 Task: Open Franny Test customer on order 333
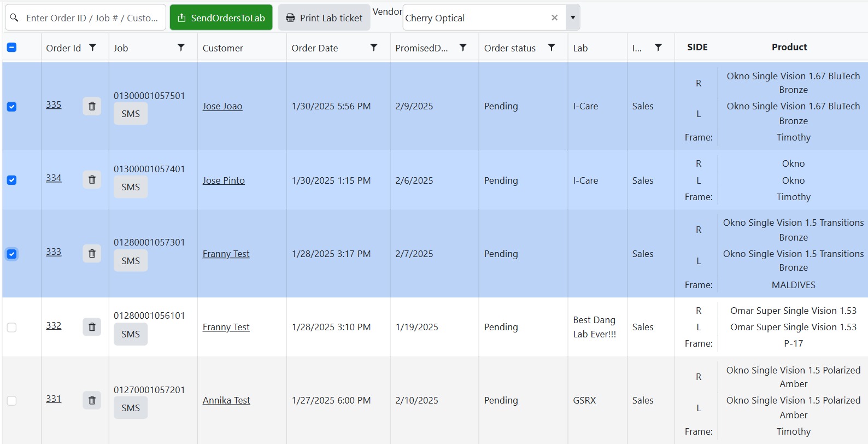[226, 254]
